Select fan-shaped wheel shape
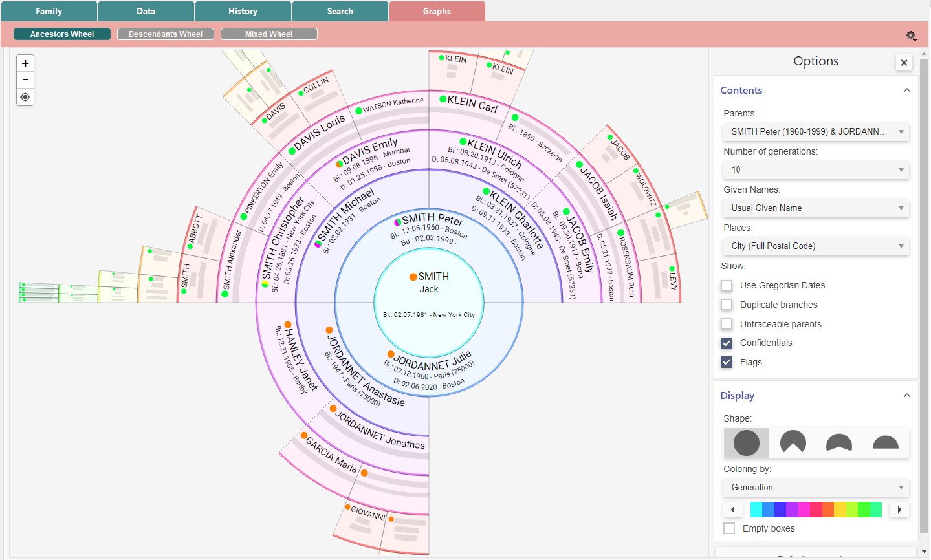931x560 pixels. (839, 443)
